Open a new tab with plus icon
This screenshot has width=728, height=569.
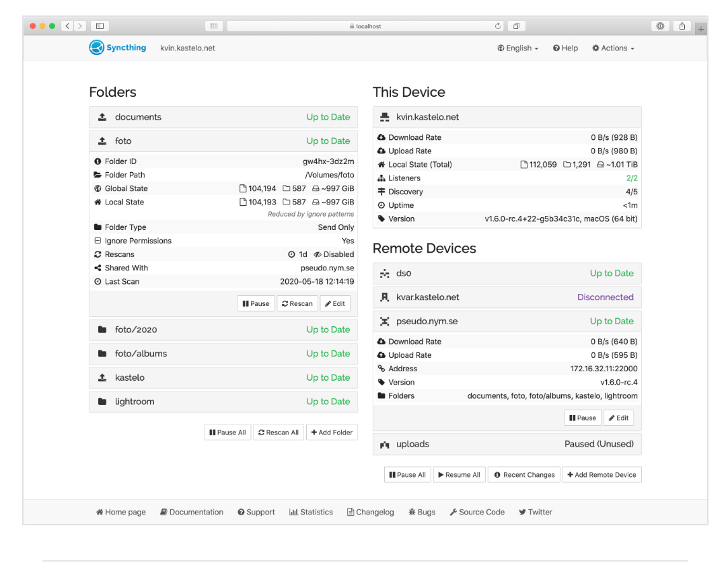coord(700,29)
